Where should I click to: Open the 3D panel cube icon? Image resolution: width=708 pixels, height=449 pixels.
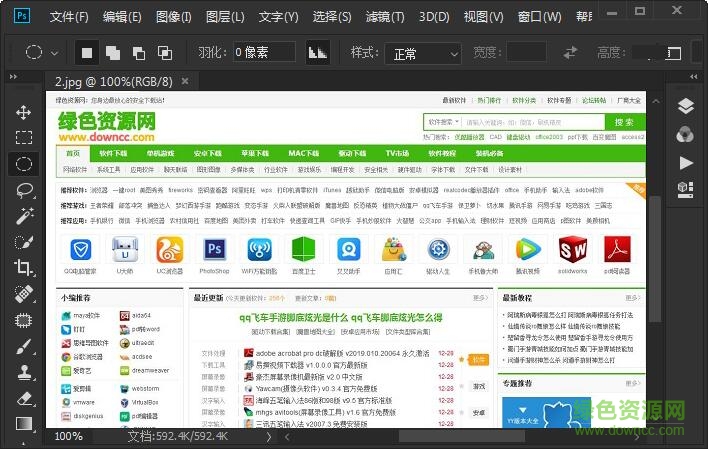click(x=685, y=188)
